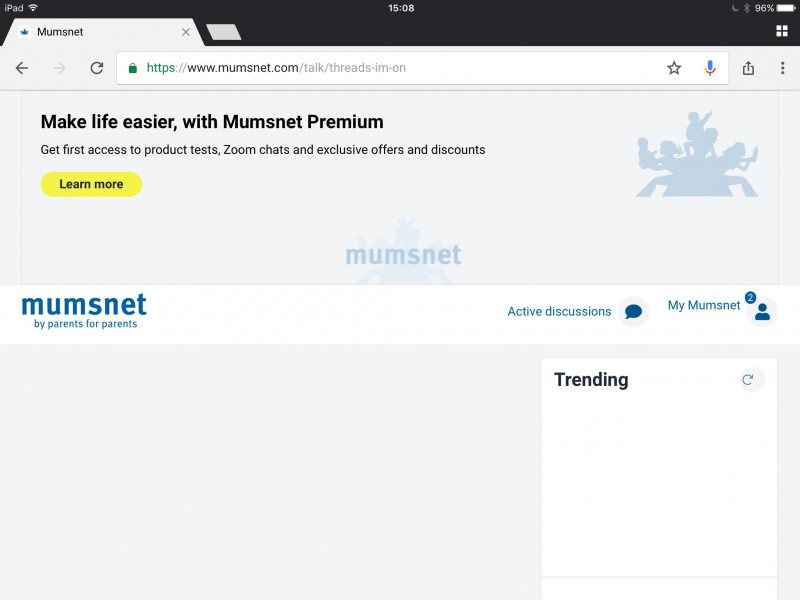
Task: Open the share sheet icon
Action: click(x=749, y=68)
